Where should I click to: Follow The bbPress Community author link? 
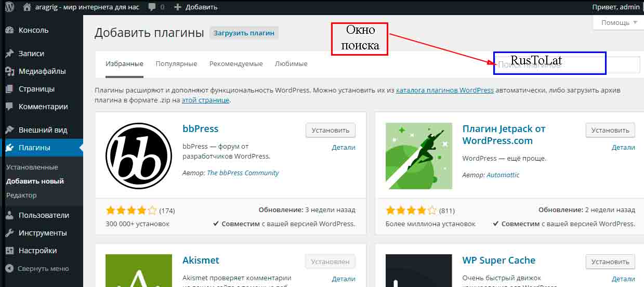[x=243, y=173]
